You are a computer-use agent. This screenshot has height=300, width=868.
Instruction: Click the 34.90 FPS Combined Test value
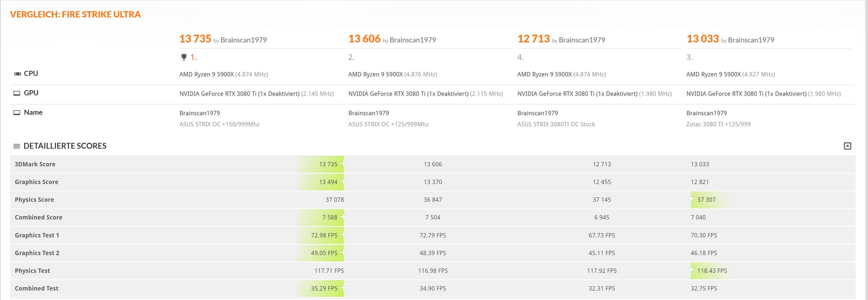click(x=433, y=289)
